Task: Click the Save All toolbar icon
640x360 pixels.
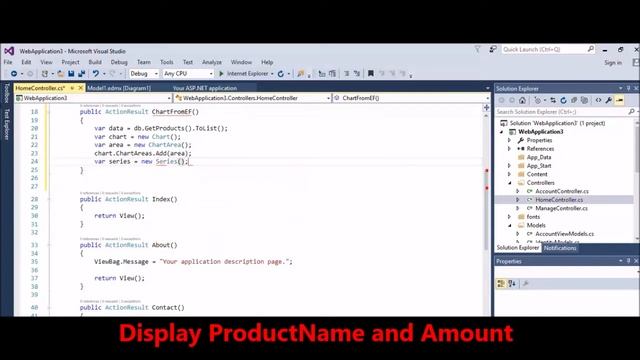Action: click(x=82, y=74)
